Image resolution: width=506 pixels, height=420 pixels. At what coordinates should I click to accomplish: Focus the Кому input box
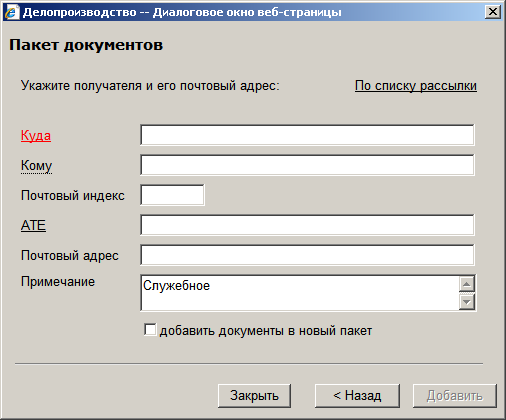(x=307, y=165)
